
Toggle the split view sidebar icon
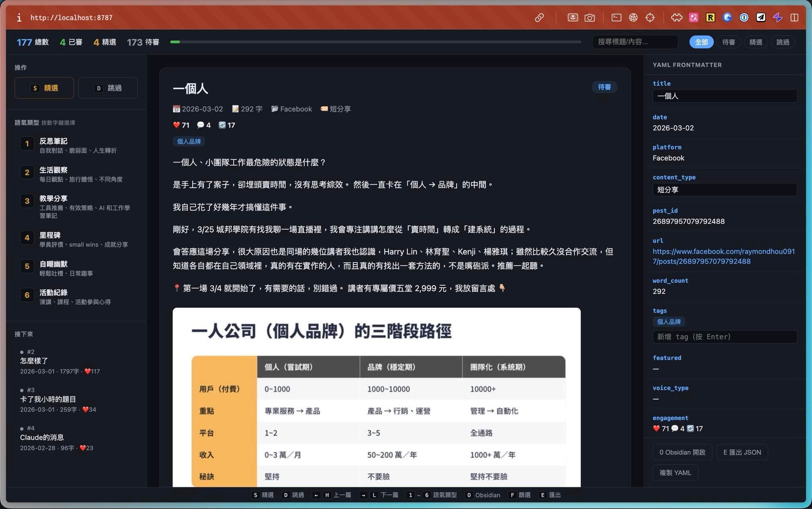coord(794,17)
